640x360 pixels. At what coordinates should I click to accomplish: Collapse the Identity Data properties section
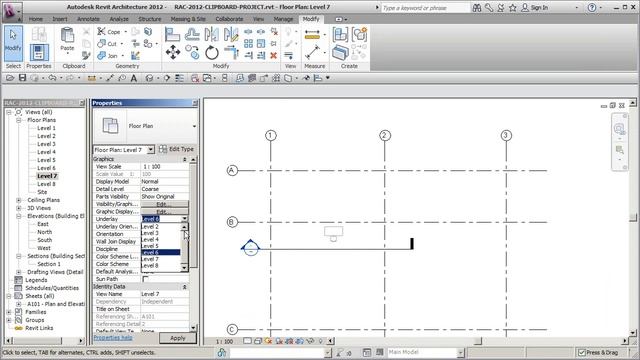click(x=184, y=287)
